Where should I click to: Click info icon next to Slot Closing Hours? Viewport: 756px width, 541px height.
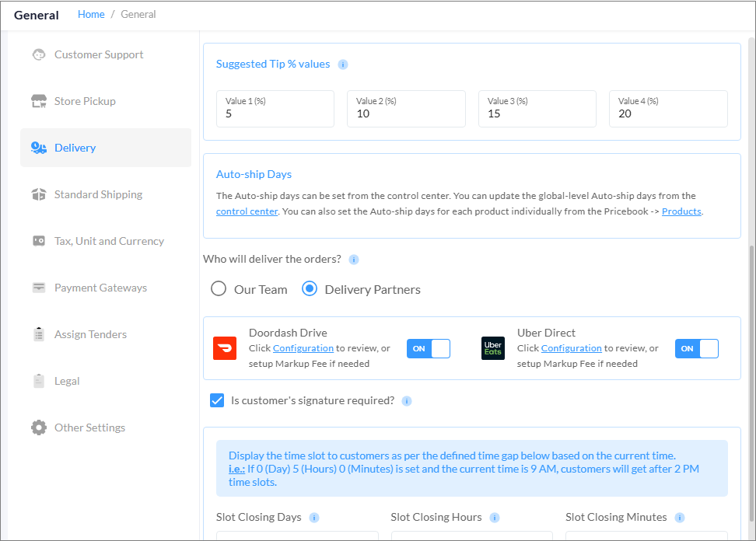pyautogui.click(x=494, y=518)
